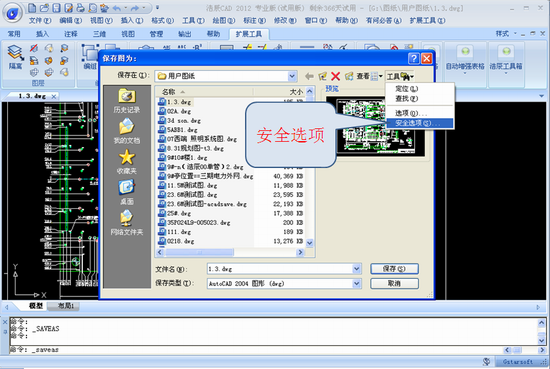550x369 pixels.
Task: Choose 安全选项(S)... from the tools menu
Action: coord(420,123)
